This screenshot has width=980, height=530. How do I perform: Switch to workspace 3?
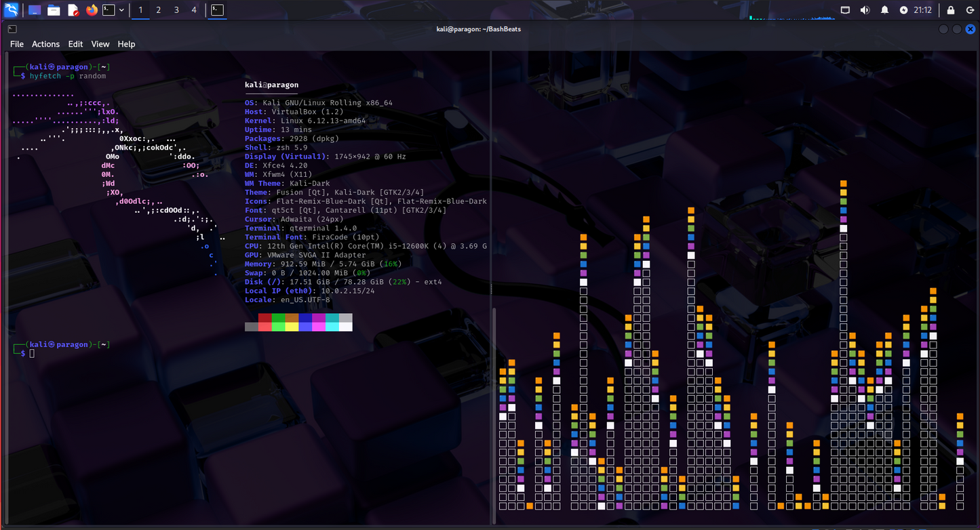176,10
